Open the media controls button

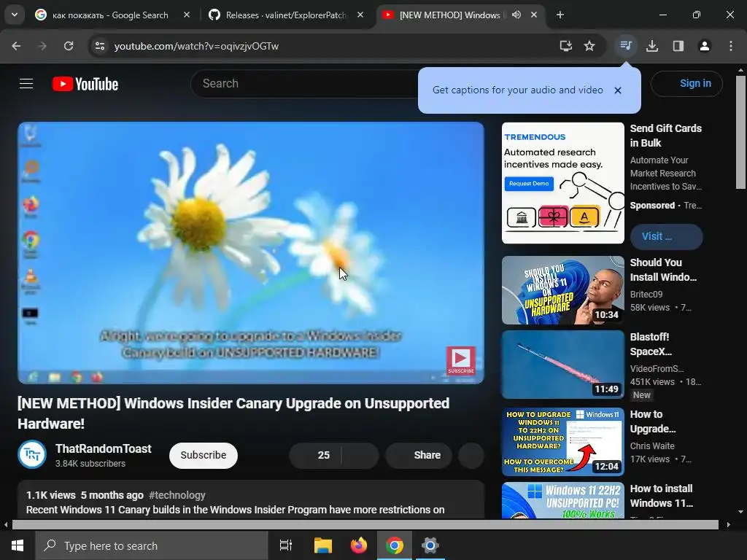pyautogui.click(x=625, y=46)
